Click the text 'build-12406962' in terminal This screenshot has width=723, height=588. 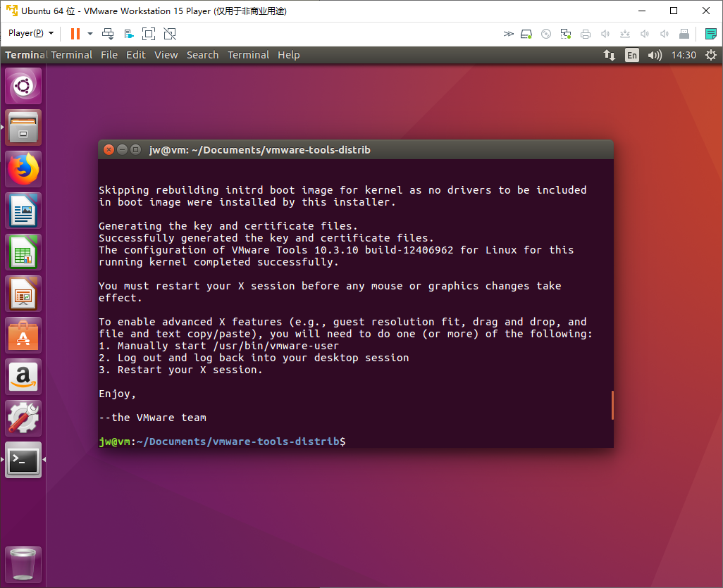409,250
